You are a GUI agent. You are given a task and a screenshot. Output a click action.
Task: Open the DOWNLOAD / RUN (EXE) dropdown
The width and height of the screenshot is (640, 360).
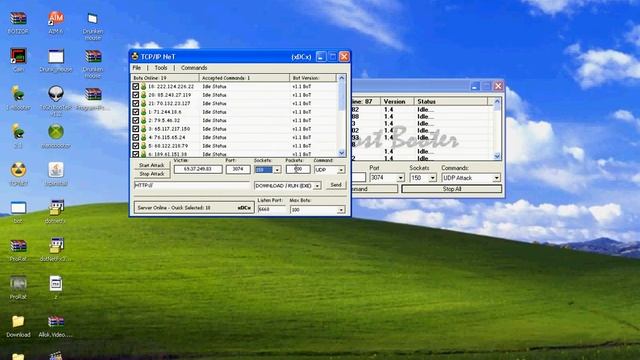pos(317,186)
